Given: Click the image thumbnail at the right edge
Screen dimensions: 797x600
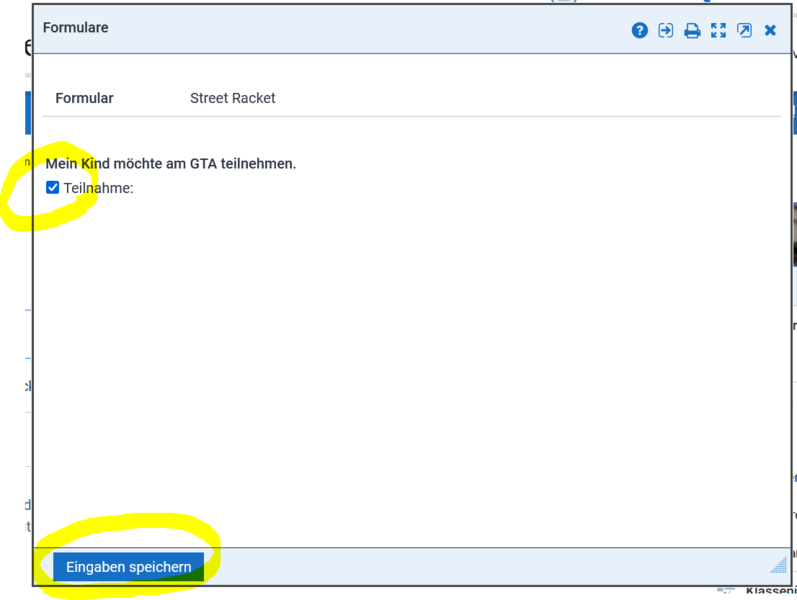Looking at the screenshot, I should [x=793, y=240].
